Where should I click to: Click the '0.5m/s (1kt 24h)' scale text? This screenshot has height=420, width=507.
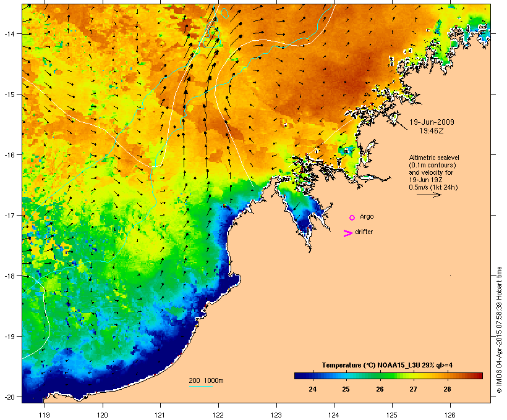pyautogui.click(x=433, y=187)
